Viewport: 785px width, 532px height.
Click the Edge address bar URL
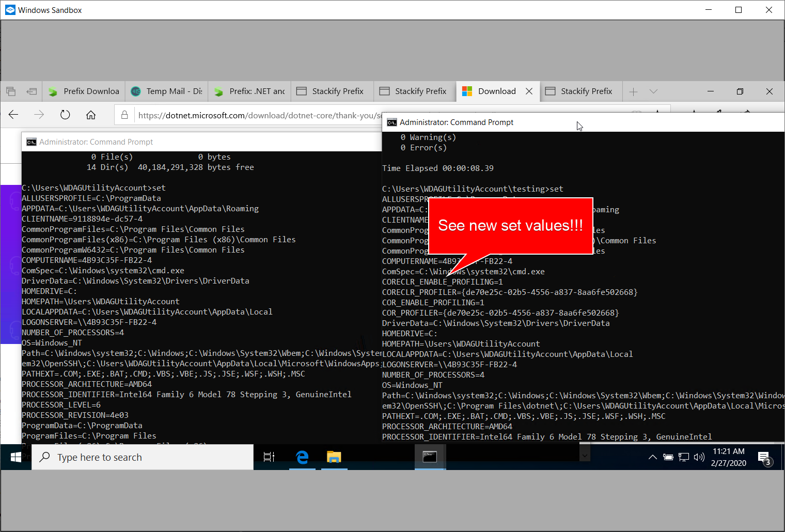pos(260,115)
